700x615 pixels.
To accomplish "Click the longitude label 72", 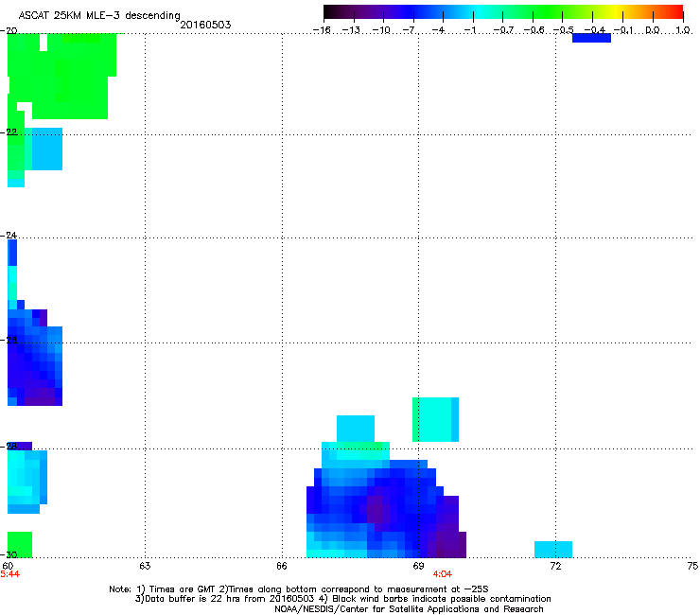I will point(555,566).
